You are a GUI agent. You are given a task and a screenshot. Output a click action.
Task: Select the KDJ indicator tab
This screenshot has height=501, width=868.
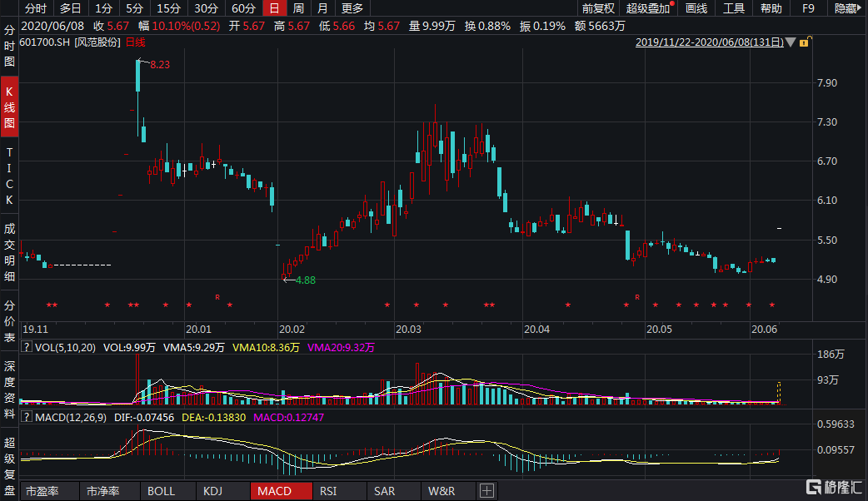(212, 491)
